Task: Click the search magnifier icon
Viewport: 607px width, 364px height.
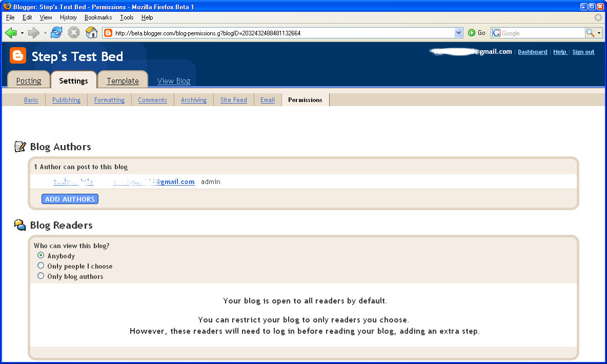Action: [x=590, y=33]
